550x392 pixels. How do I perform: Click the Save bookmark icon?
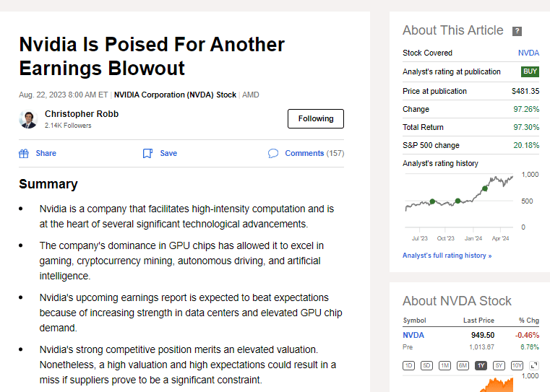[x=147, y=153]
